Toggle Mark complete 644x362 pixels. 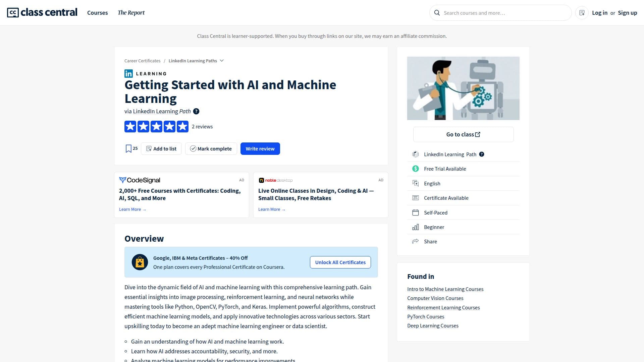pyautogui.click(x=211, y=148)
